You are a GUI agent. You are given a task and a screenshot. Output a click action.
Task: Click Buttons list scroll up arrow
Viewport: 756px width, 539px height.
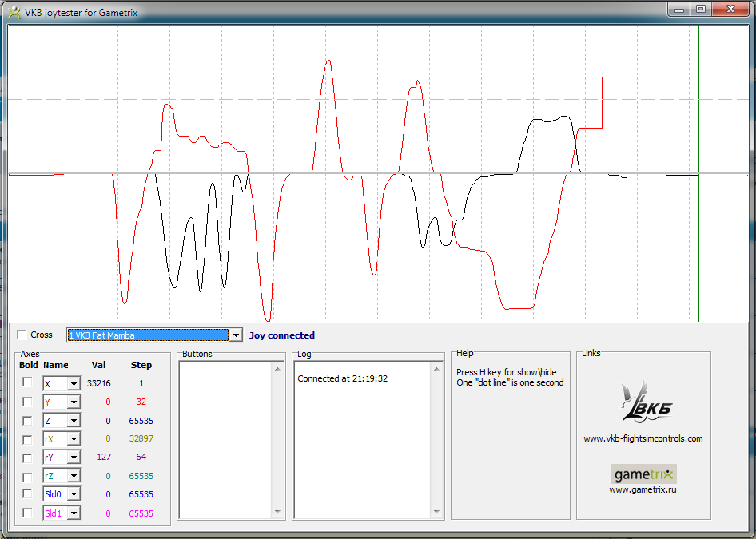click(x=277, y=369)
